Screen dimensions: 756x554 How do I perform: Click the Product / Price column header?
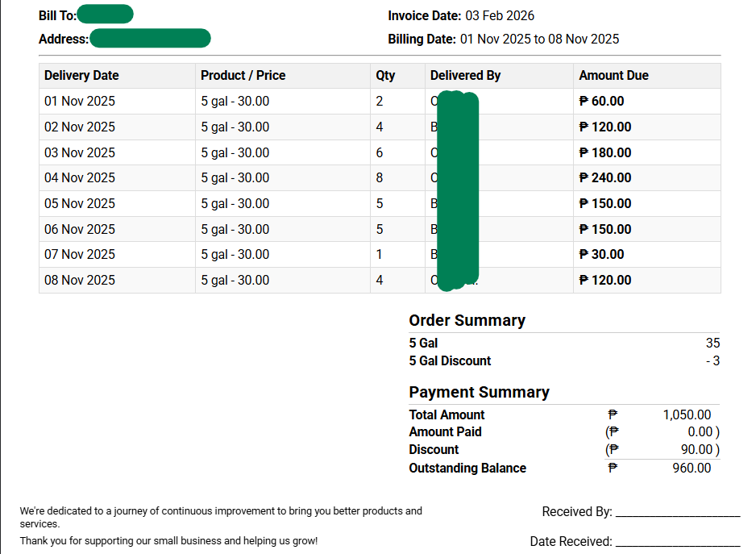tap(243, 76)
